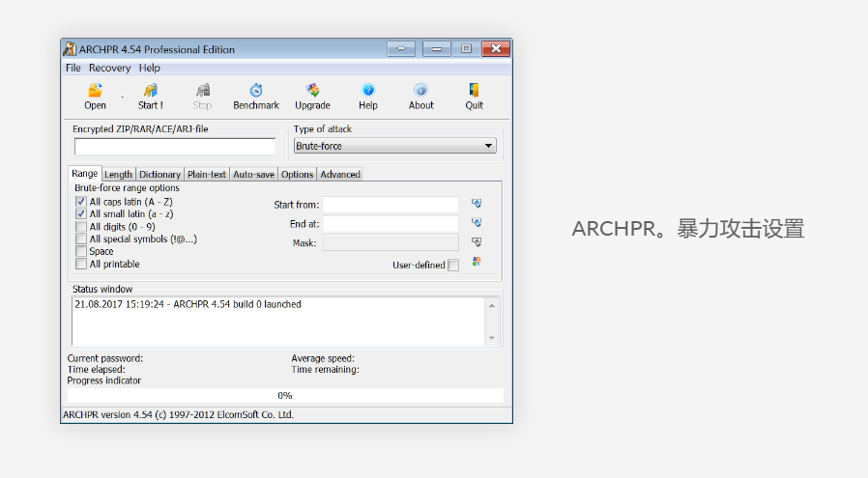Close the ARCHPR window

496,48
